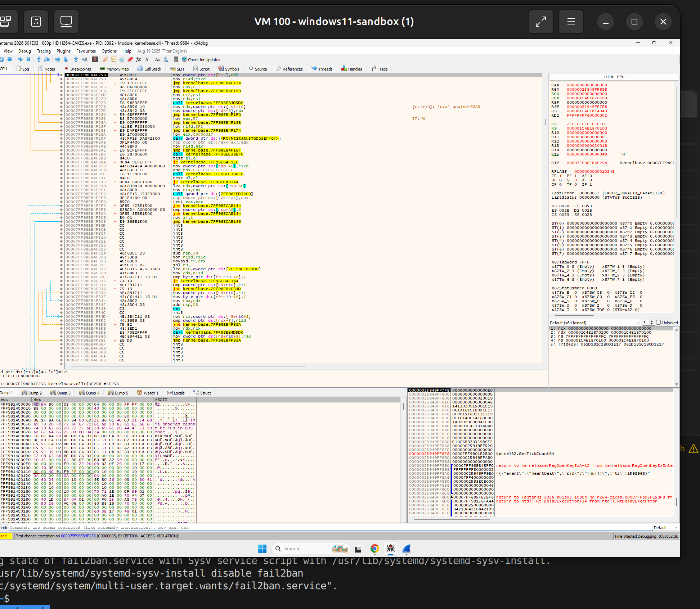Image resolution: width=700 pixels, height=609 pixels.
Task: Select kernel32.GetTickCount64 stack entry
Action: coord(525,454)
